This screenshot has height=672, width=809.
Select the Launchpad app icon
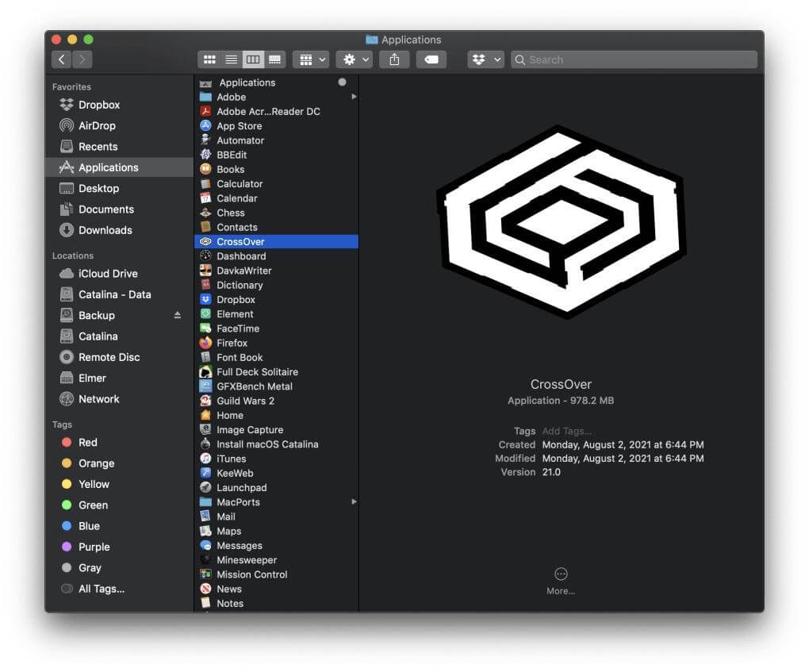pos(205,487)
